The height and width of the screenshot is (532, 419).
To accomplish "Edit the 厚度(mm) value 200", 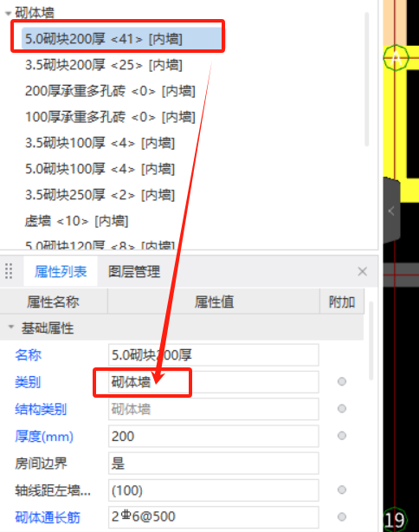I will (214, 437).
